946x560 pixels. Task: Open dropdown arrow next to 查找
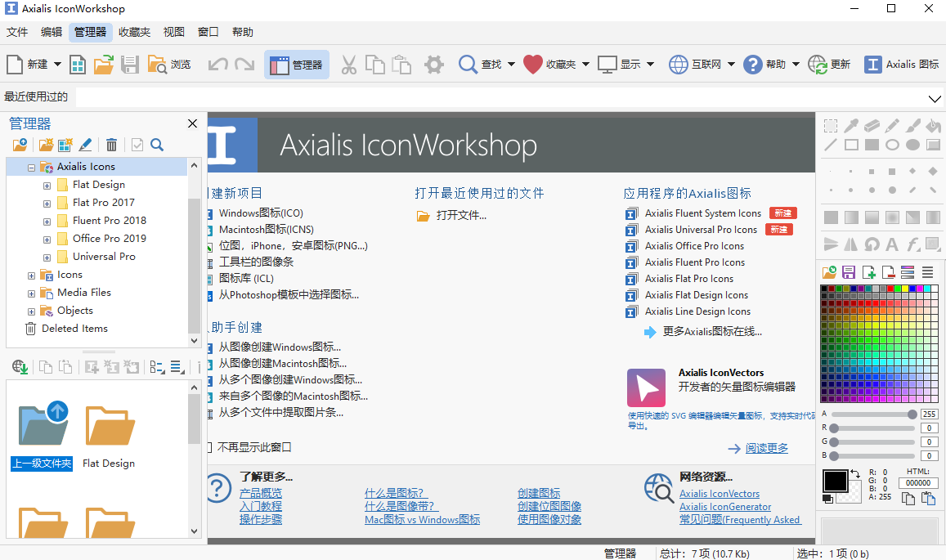click(511, 64)
